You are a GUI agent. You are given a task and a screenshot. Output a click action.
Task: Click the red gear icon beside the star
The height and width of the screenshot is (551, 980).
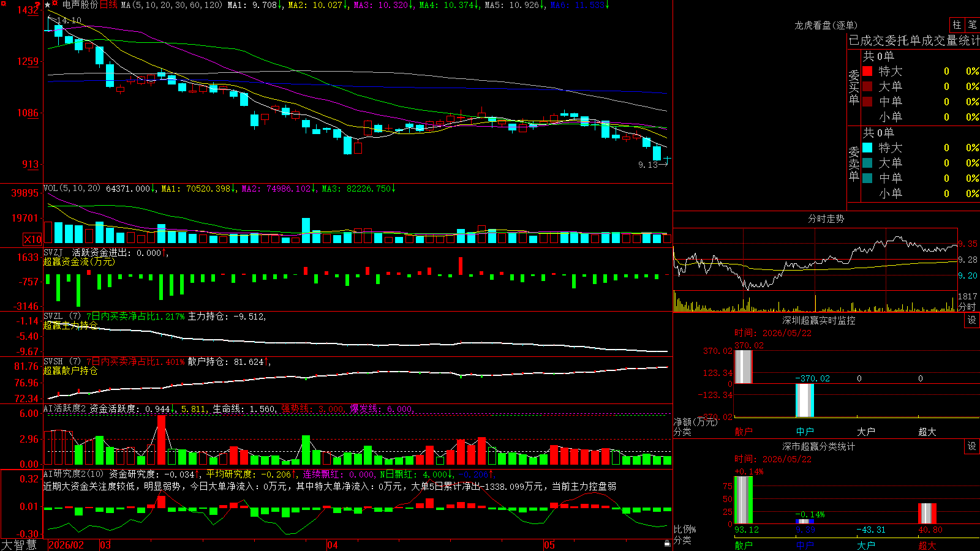[55, 4]
